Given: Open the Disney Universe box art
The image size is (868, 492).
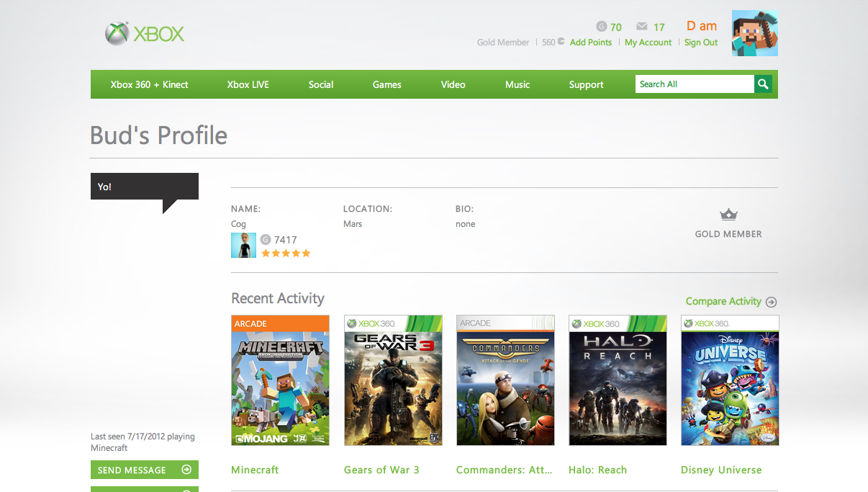Looking at the screenshot, I should 730,380.
